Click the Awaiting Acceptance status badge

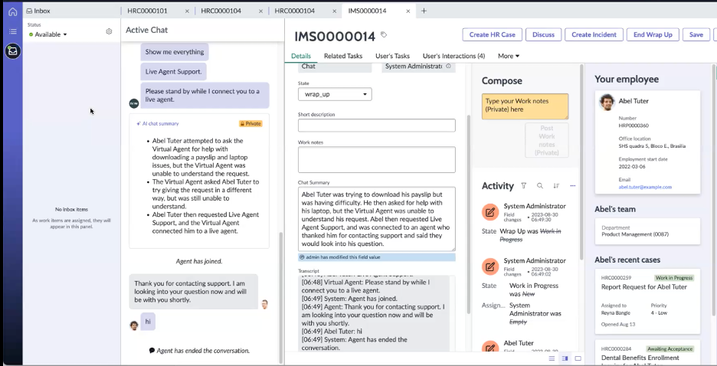tap(670, 349)
